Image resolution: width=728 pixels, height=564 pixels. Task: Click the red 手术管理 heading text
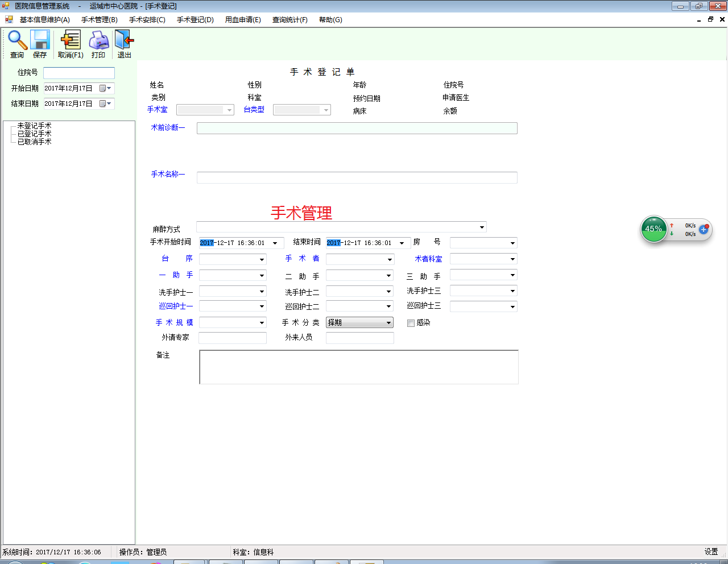point(301,213)
